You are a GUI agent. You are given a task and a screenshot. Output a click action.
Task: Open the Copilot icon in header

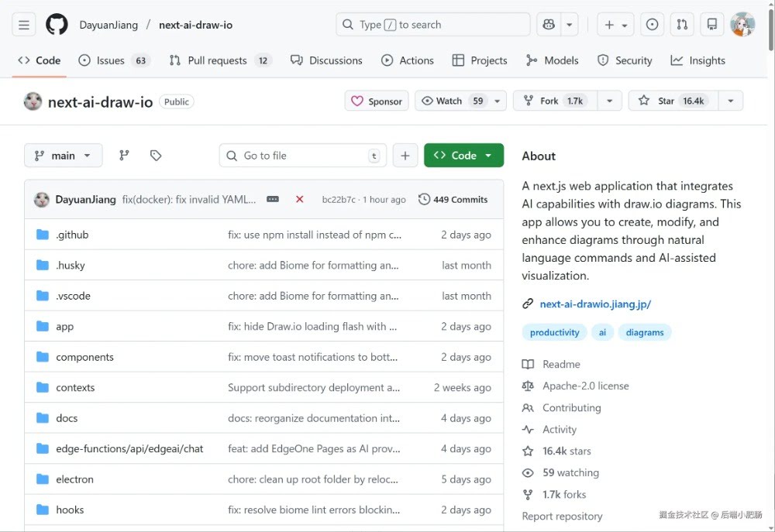[549, 25]
